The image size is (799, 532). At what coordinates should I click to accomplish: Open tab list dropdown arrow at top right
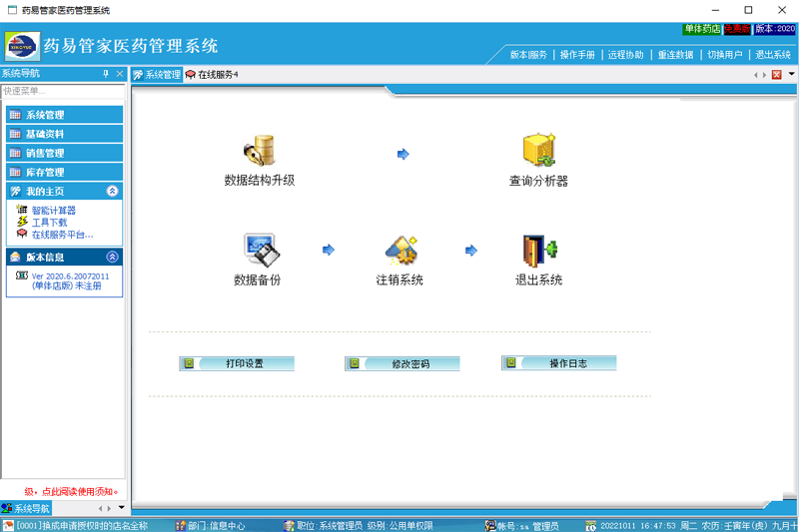[x=791, y=74]
